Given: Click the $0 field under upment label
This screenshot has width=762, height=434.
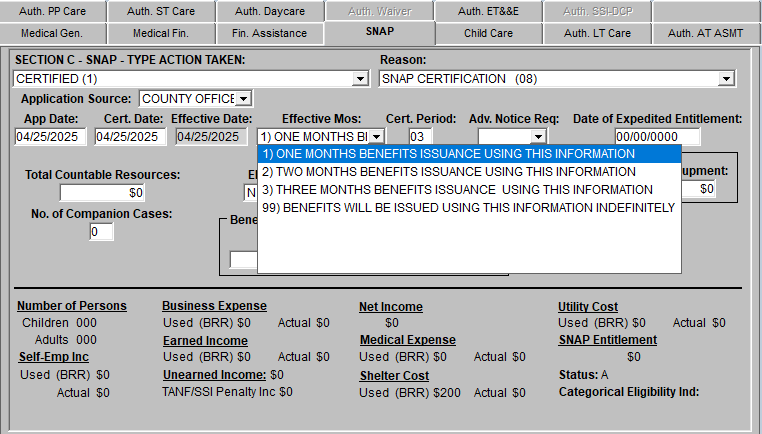Looking at the screenshot, I should (699, 189).
